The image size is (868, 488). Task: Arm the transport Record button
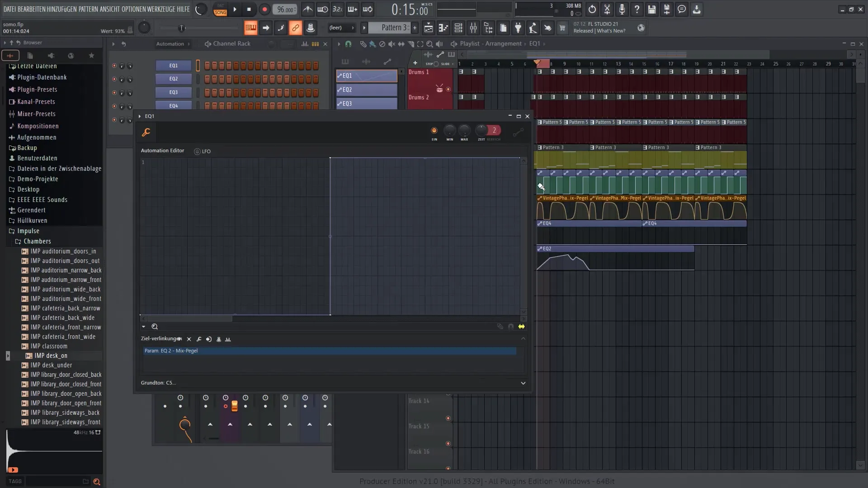[x=264, y=9]
